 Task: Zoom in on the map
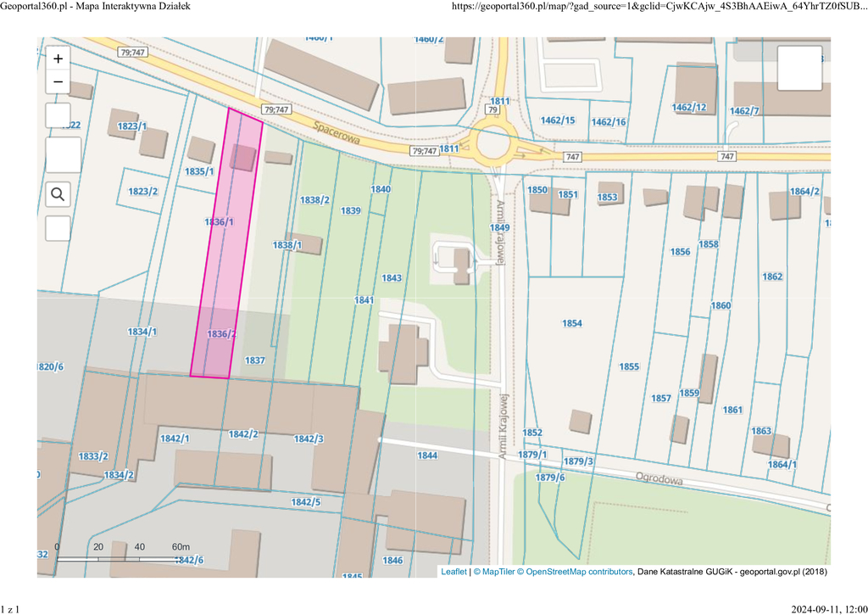coord(58,59)
